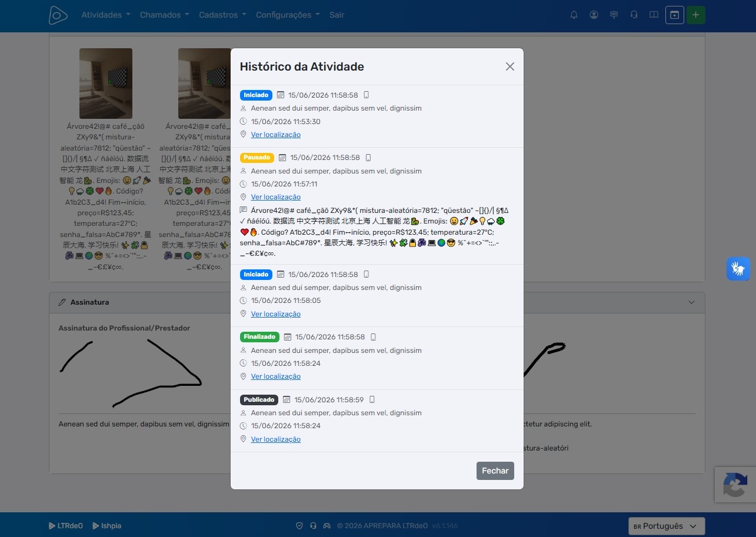756x537 pixels.
Task: Click the mobile device icon in Finalizado entry
Action: pyautogui.click(x=373, y=337)
